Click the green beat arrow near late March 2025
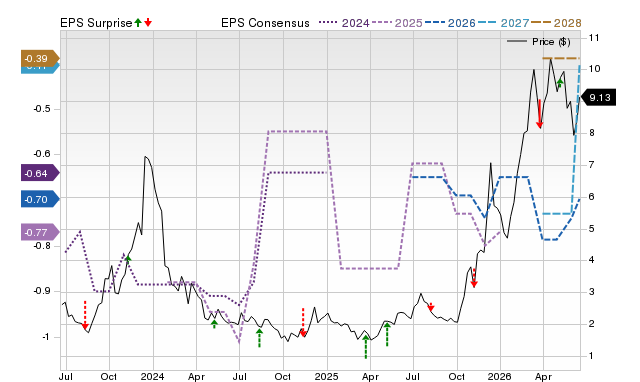Viewport: 640px width, 382px height. pyautogui.click(x=366, y=347)
